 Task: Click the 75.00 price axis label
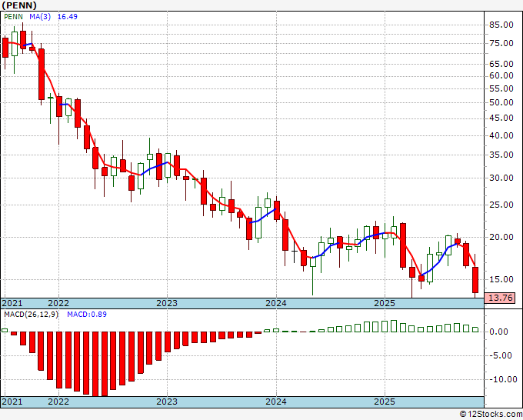coord(501,43)
